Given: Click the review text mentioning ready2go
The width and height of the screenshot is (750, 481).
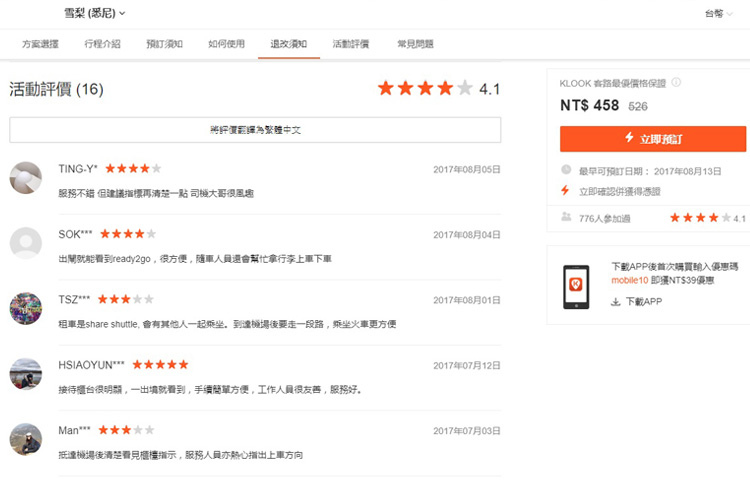Looking at the screenshot, I should [x=195, y=259].
